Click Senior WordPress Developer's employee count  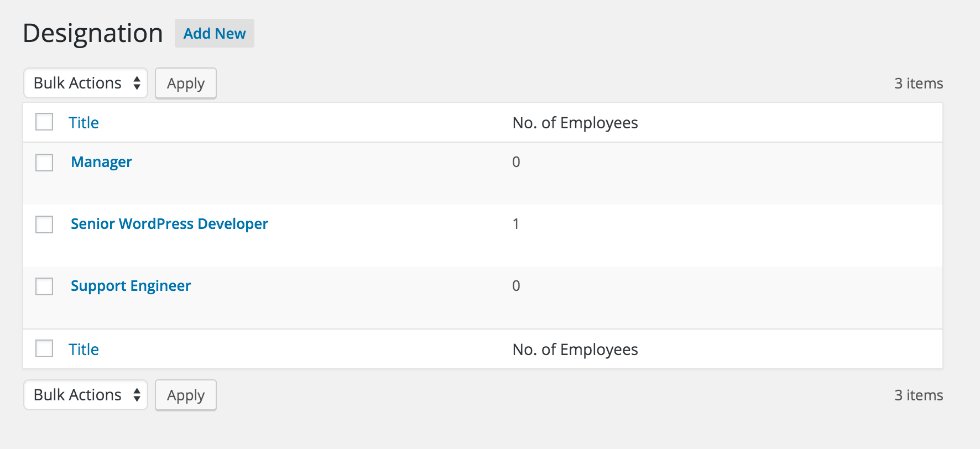tap(516, 224)
